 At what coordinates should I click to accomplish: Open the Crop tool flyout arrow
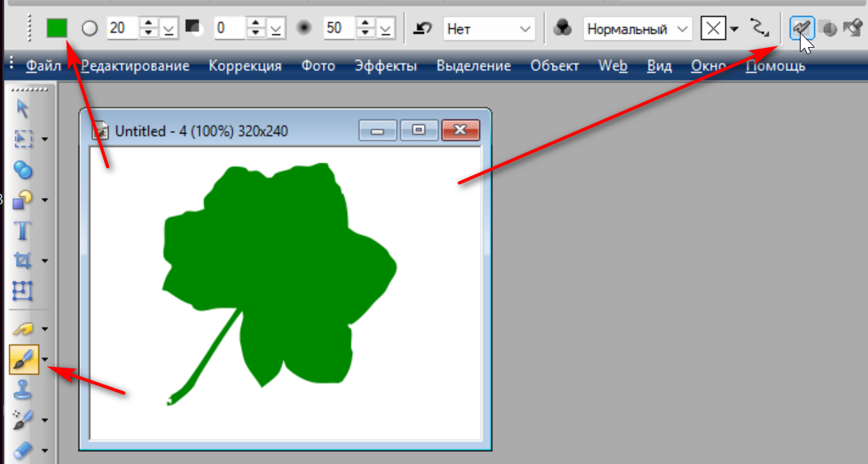tap(45, 261)
